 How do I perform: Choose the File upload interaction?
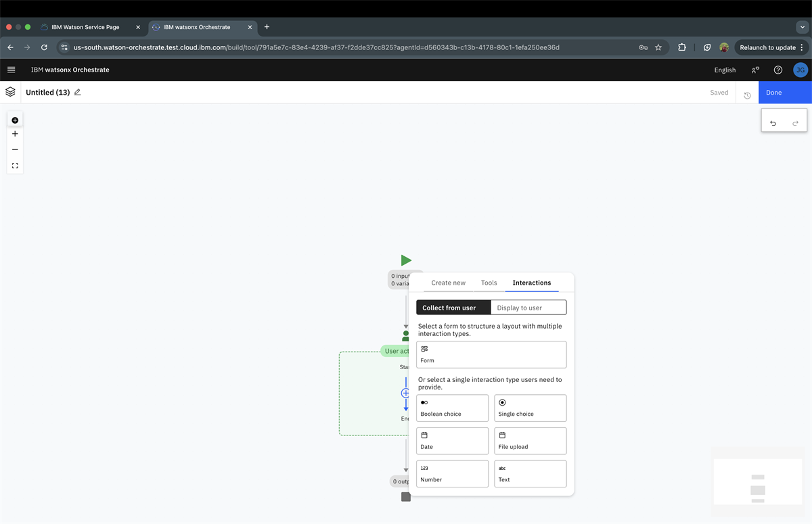531,441
